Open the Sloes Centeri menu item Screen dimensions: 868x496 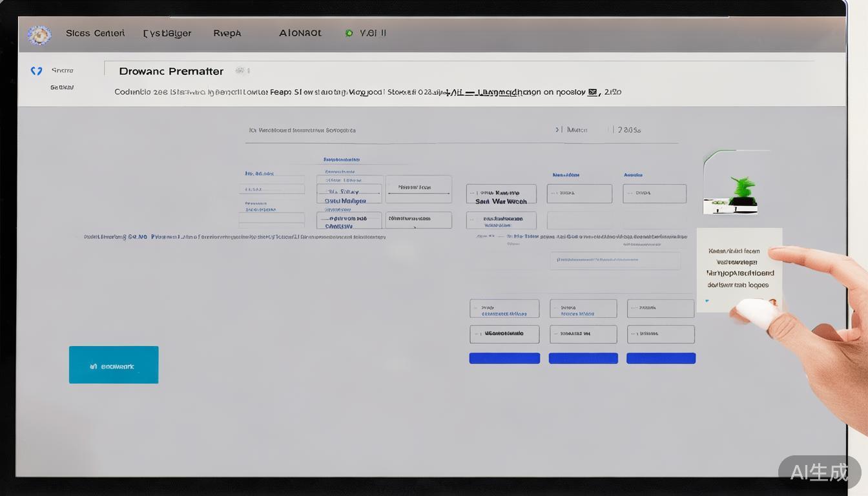click(x=95, y=33)
